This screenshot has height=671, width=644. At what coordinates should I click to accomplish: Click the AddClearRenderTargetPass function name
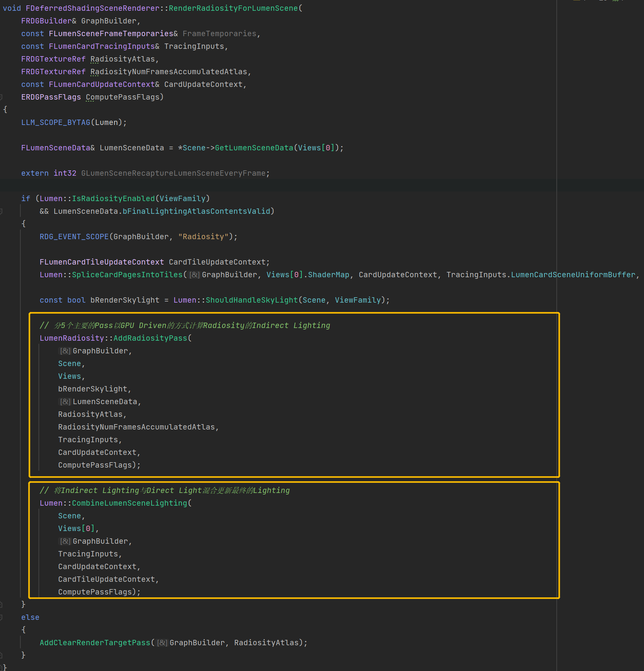pos(95,643)
